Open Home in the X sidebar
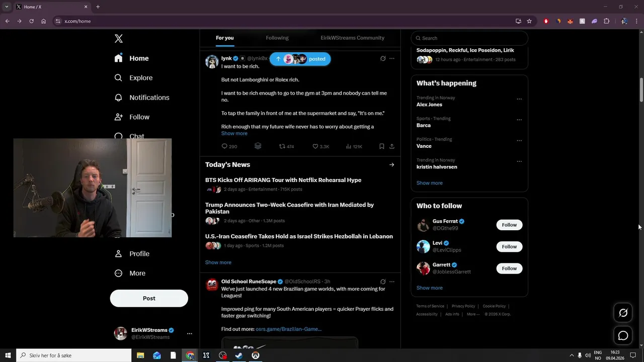The image size is (644, 362). pyautogui.click(x=132, y=58)
